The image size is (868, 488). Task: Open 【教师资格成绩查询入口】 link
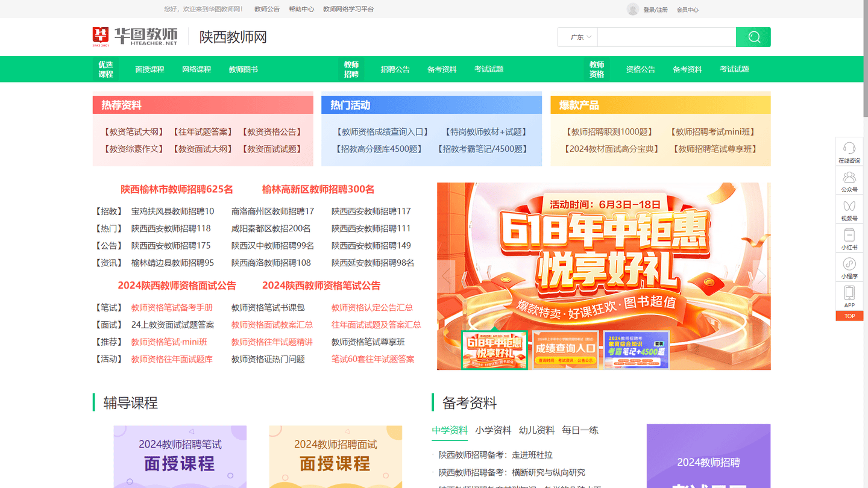click(x=382, y=132)
